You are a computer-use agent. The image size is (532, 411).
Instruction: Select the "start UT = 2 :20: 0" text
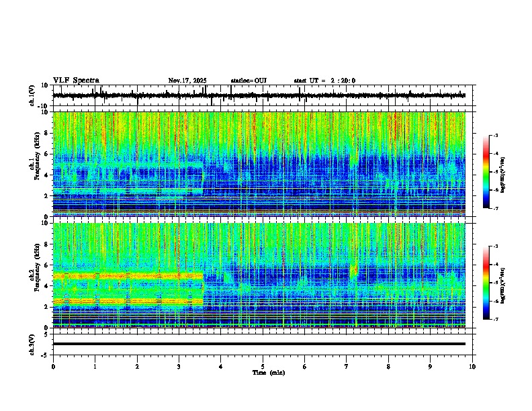[324, 81]
